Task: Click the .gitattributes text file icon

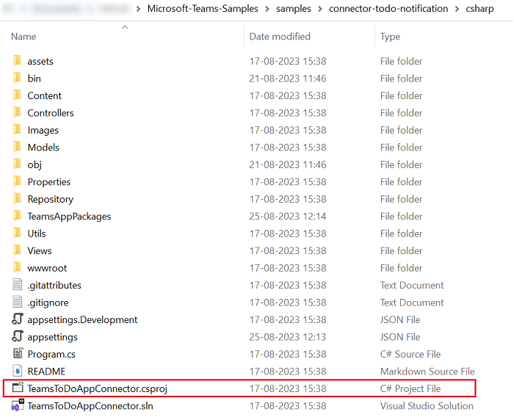Action: pos(18,285)
